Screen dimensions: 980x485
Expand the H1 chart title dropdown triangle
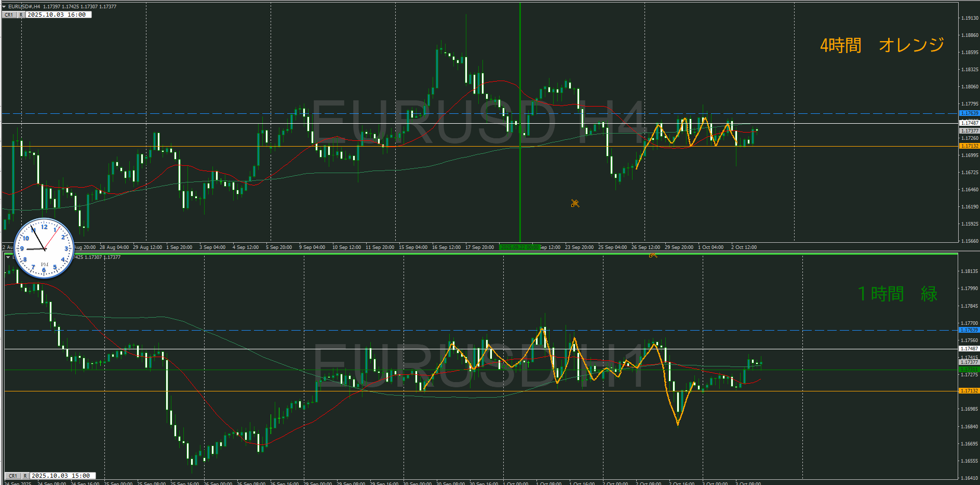point(8,257)
